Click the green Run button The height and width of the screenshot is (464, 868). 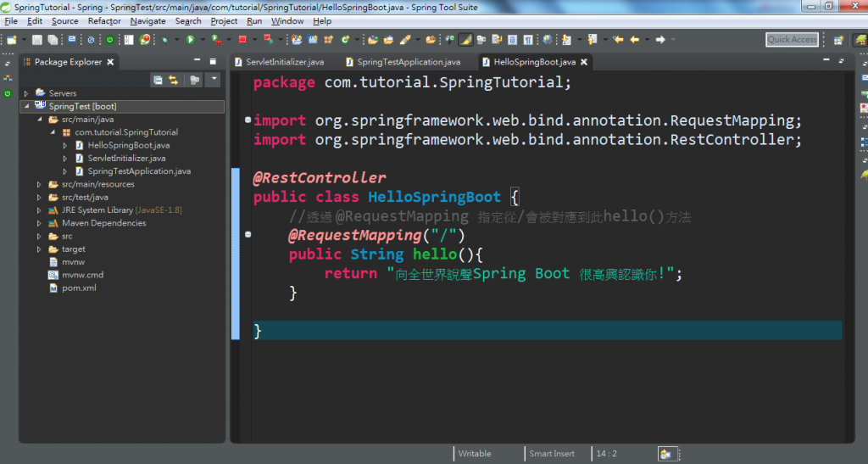190,40
